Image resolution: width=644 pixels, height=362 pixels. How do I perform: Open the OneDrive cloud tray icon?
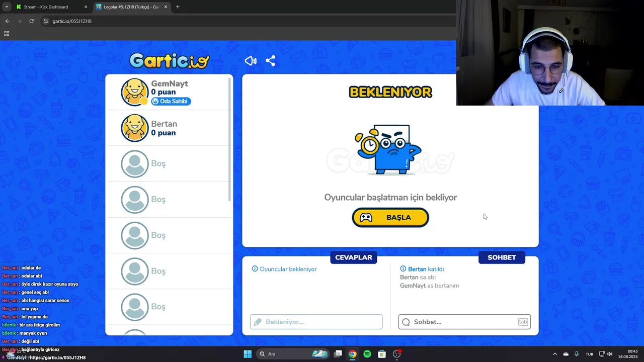pos(566,354)
